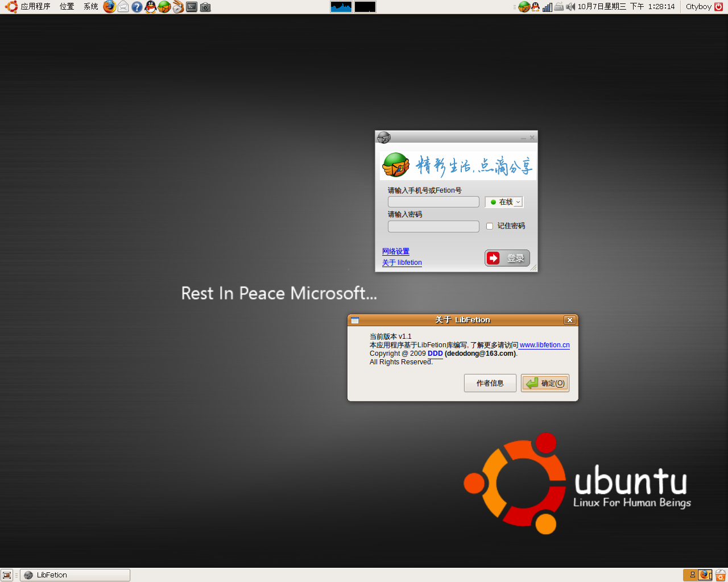Click the 作者信息 author info button
Viewport: 728px width, 582px height.
point(490,383)
